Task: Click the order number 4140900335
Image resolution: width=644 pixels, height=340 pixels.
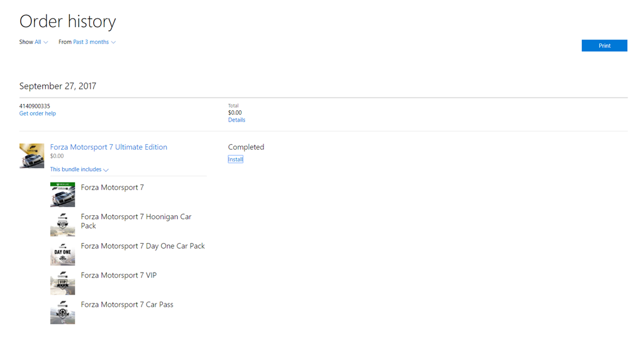Action: click(x=35, y=106)
